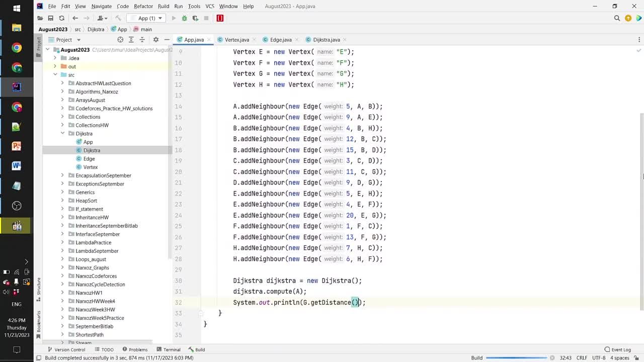Image resolution: width=644 pixels, height=362 pixels.
Task: Open the Event Log
Action: tap(617, 349)
